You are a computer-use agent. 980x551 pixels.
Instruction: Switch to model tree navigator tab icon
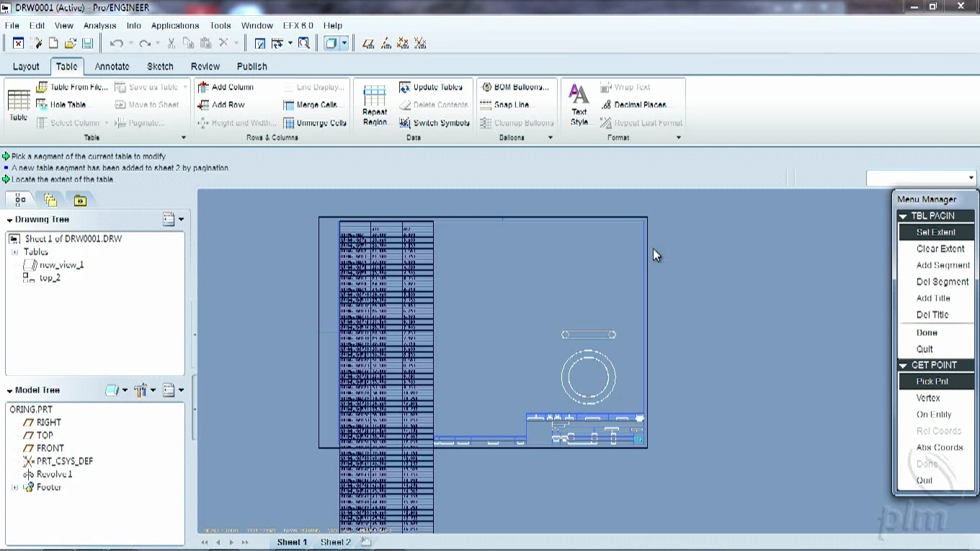pyautogui.click(x=20, y=200)
